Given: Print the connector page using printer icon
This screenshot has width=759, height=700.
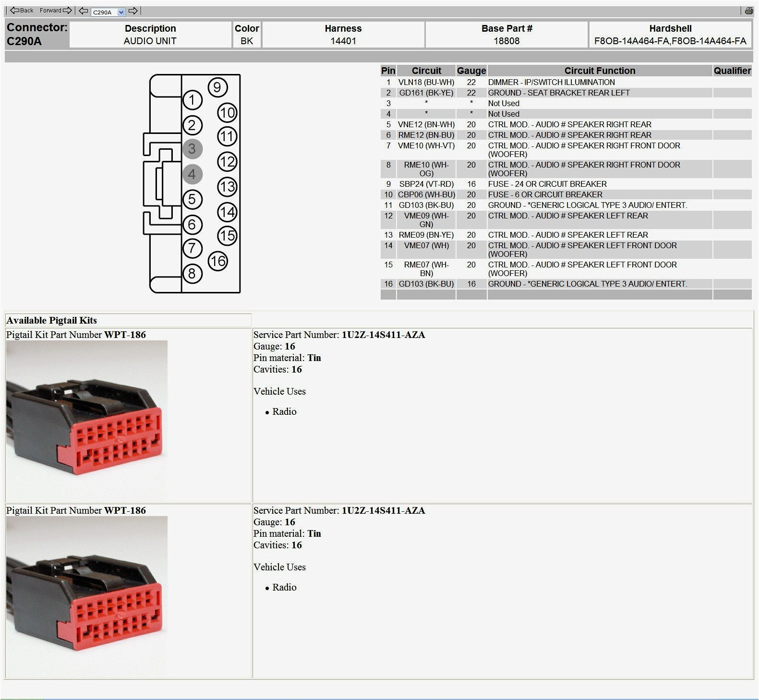Looking at the screenshot, I should pyautogui.click(x=748, y=11).
